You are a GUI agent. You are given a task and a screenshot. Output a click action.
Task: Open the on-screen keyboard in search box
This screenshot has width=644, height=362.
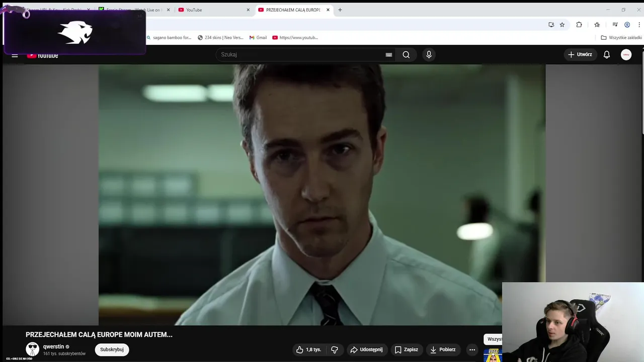click(388, 55)
